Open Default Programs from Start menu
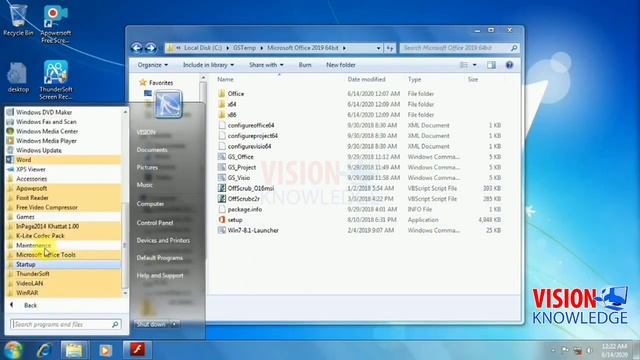The width and height of the screenshot is (640, 360). tap(160, 258)
